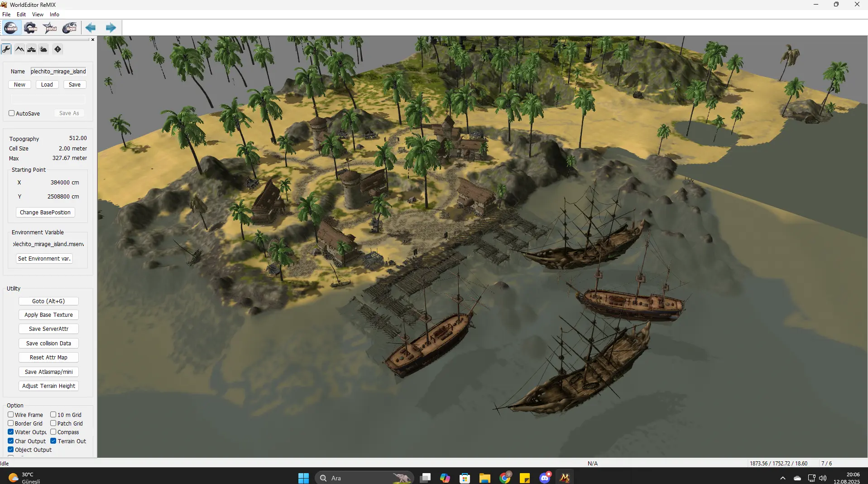Click the blue left arrow toolbar button
Screen dimensions: 868x484
91,28
